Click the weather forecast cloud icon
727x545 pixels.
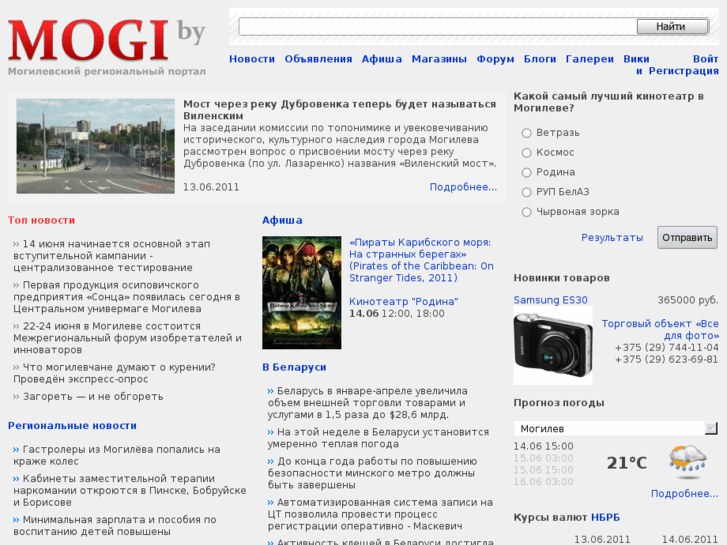coord(688,462)
